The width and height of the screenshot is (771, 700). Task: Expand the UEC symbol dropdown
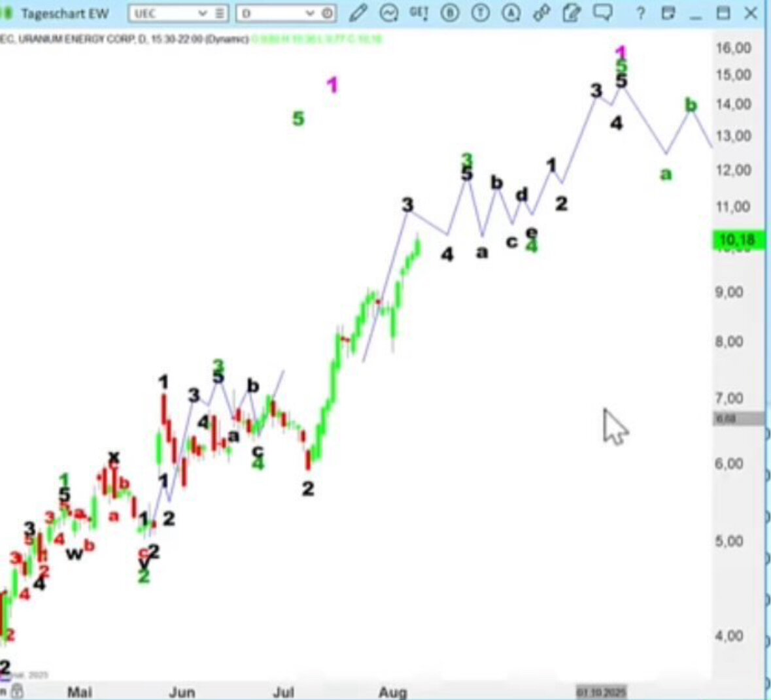[x=202, y=13]
